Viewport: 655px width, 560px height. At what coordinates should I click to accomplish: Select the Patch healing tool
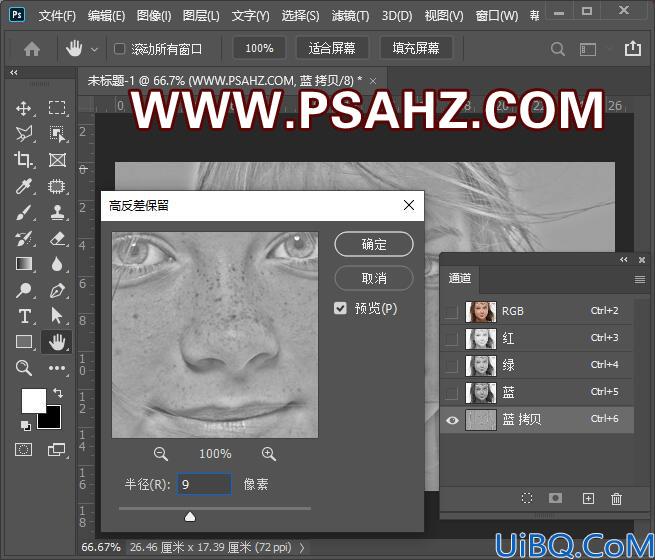(57, 186)
